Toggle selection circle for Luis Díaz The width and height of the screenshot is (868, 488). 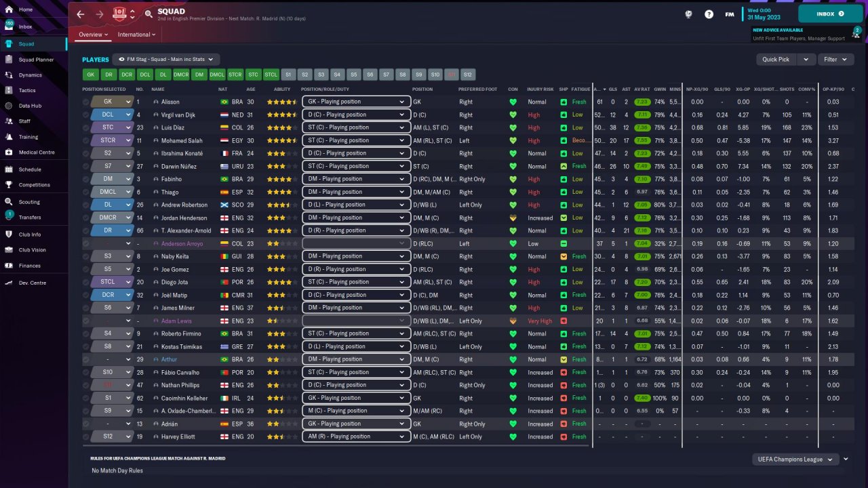(x=85, y=127)
